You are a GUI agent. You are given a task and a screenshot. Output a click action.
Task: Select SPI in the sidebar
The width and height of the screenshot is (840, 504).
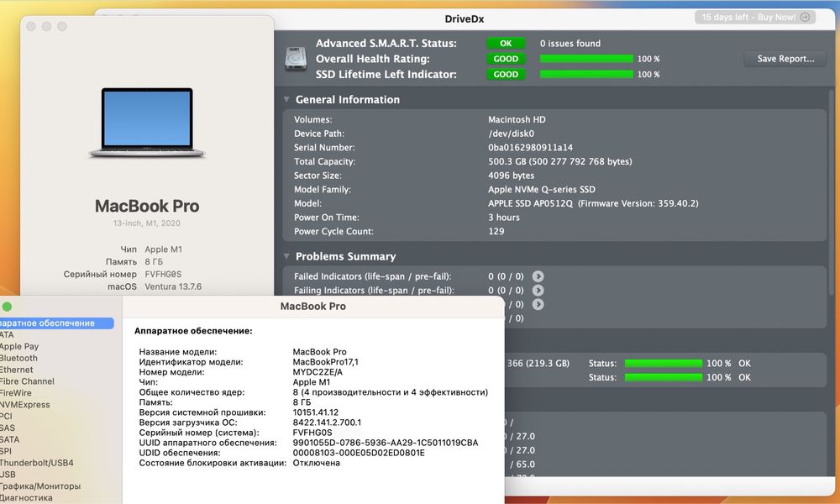(x=5, y=451)
